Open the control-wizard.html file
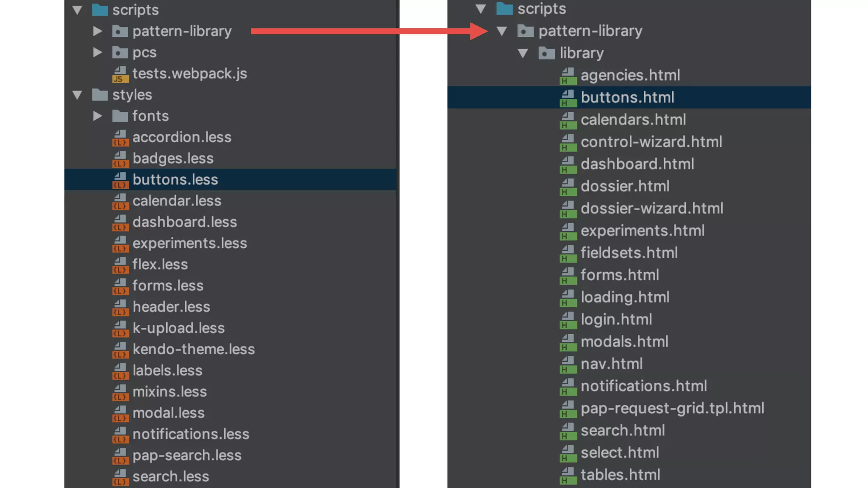Viewport: 868px width, 488px height. (651, 142)
